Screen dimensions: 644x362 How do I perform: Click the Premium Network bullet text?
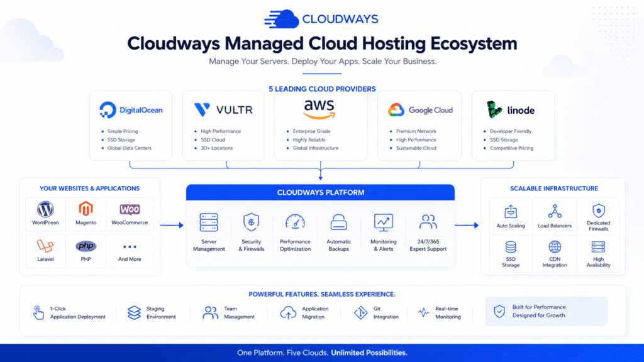click(x=416, y=131)
